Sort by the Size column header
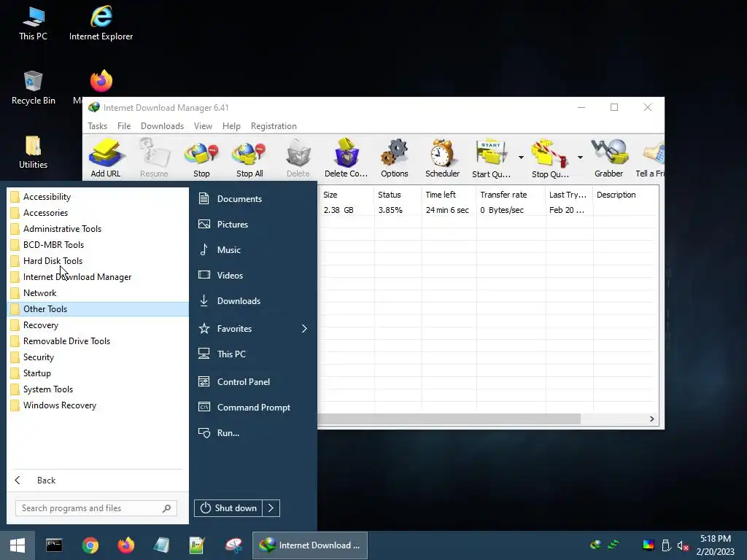The height and width of the screenshot is (560, 747). click(347, 195)
